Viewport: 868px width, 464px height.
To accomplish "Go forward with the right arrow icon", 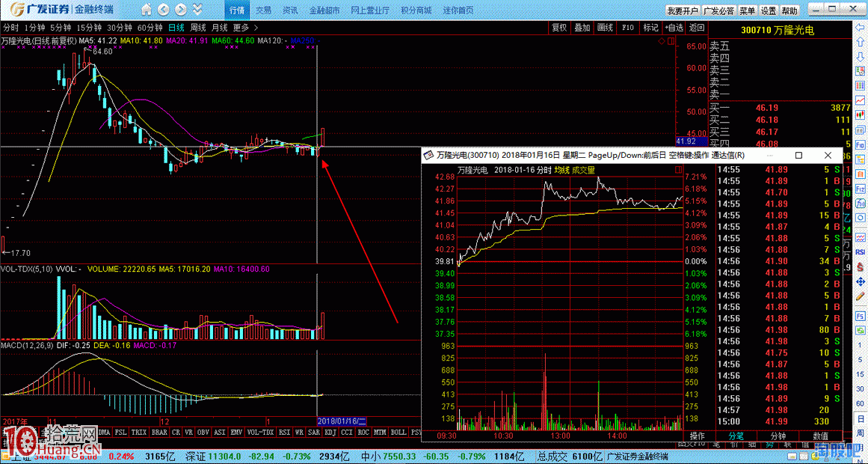I will click(181, 10).
